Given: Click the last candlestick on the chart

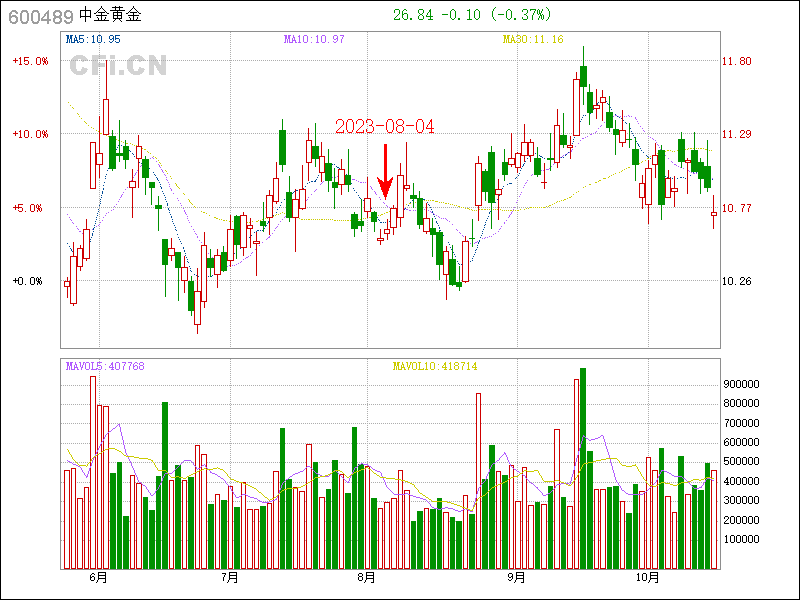Looking at the screenshot, I should 714,212.
